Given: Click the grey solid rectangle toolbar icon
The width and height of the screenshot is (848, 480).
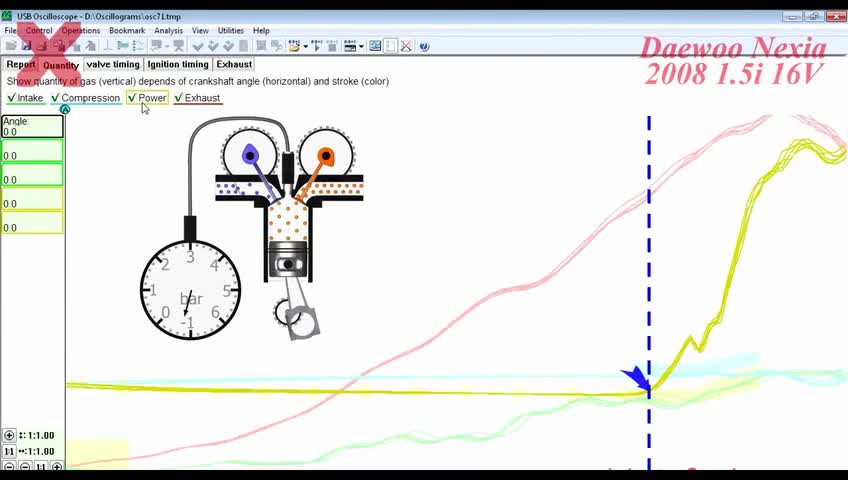Looking at the screenshot, I should pos(243,46).
